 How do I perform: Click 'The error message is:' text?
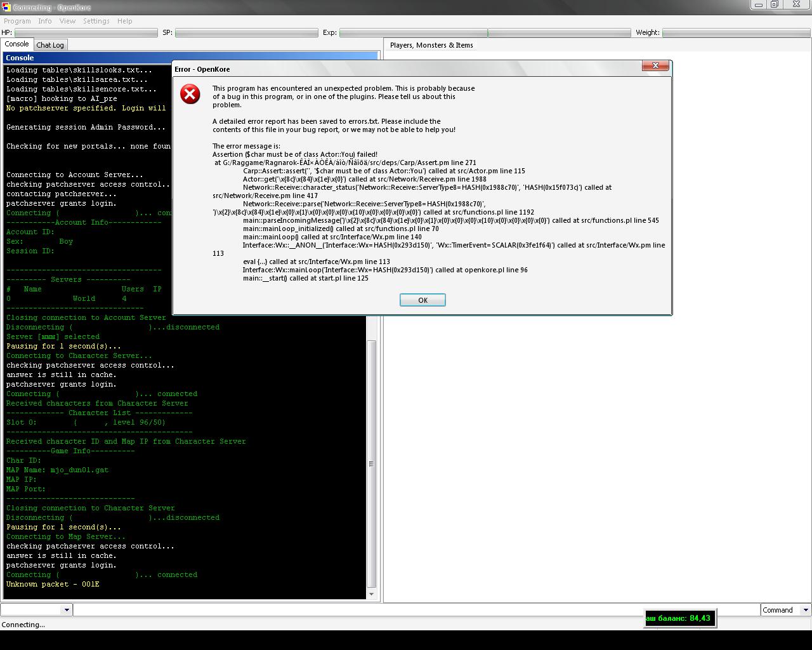point(246,146)
